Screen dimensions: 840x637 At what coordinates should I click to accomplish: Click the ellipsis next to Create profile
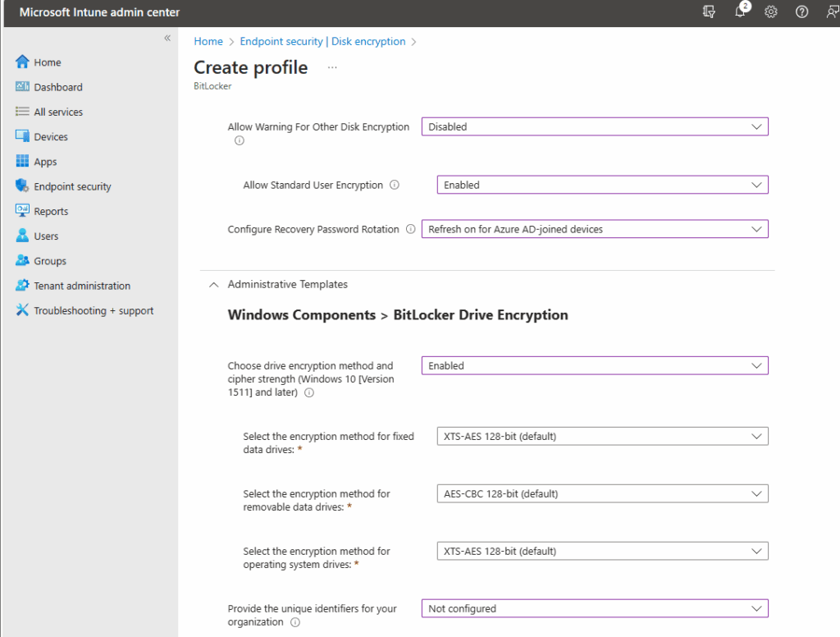(x=331, y=66)
